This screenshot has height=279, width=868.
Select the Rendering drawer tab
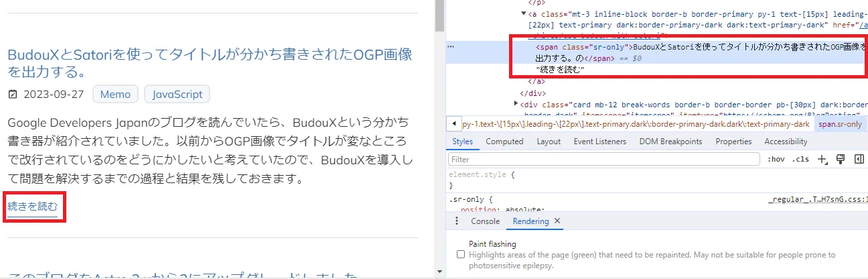(530, 221)
